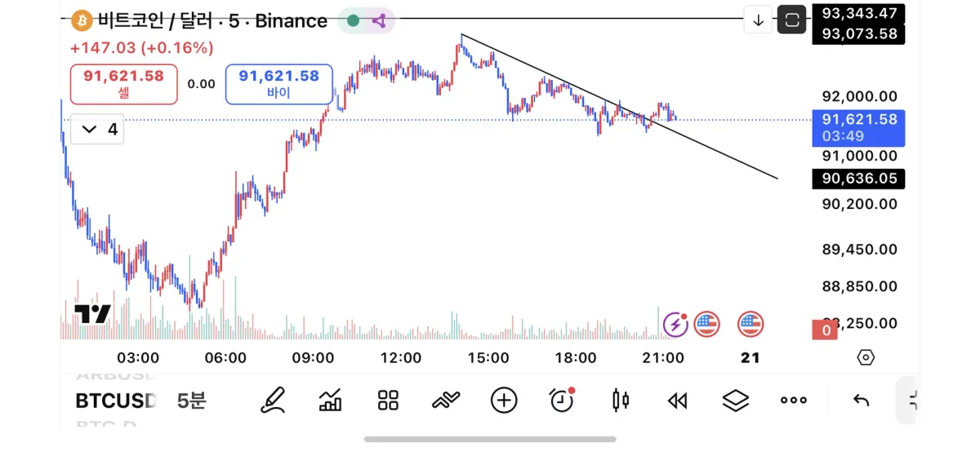Tap the green dot and share pill
980x452 pixels.
point(366,21)
